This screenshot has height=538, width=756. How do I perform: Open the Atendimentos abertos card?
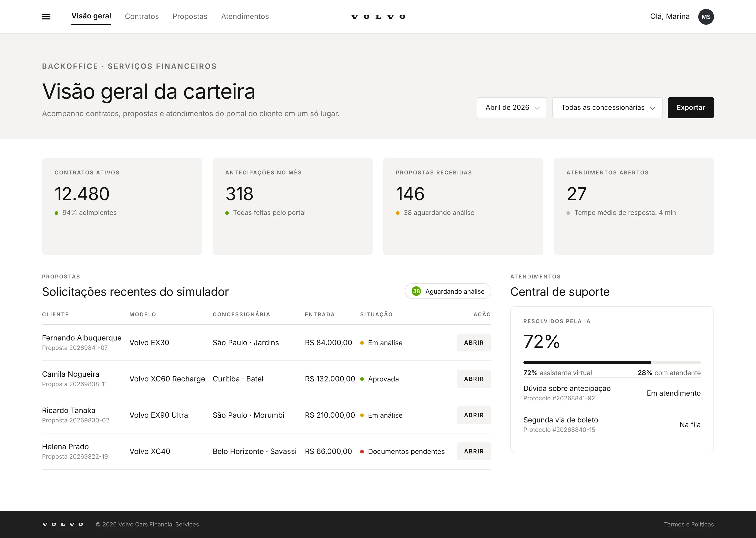coord(634,206)
